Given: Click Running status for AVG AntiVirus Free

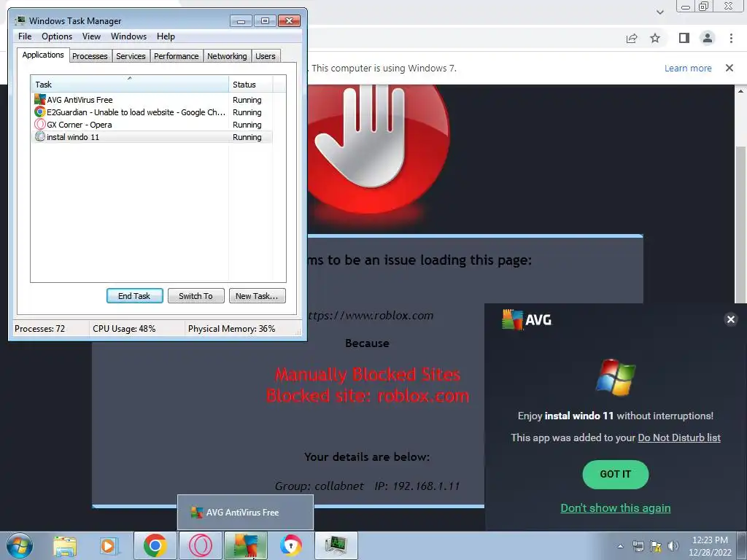Looking at the screenshot, I should click(247, 100).
